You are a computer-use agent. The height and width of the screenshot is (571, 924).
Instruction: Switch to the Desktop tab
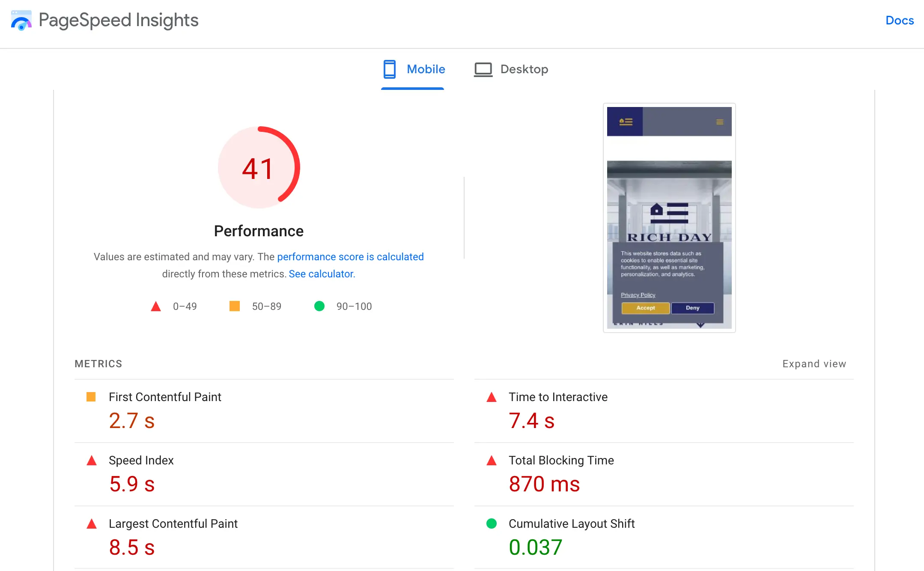[x=511, y=69]
